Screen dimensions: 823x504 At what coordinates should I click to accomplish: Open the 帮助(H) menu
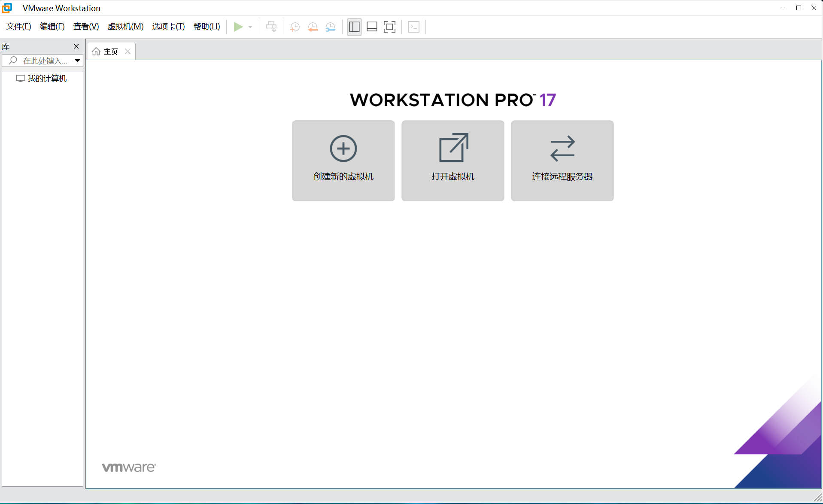(x=207, y=27)
